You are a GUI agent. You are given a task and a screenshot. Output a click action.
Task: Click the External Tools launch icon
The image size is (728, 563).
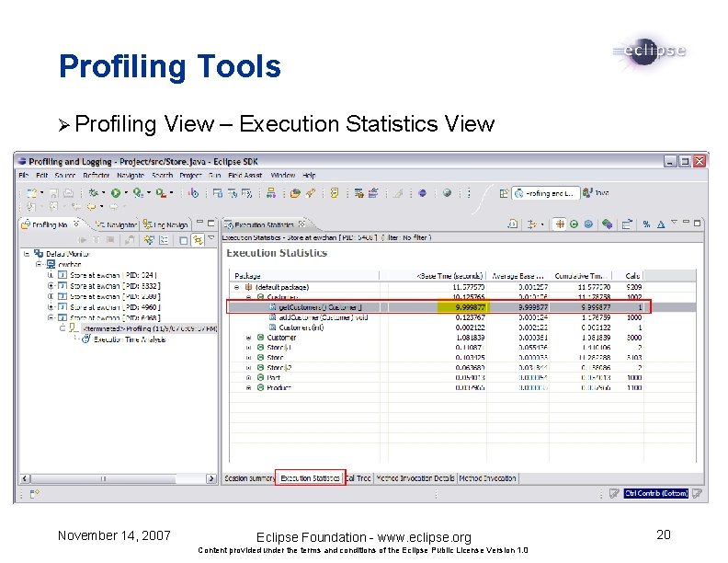(x=161, y=193)
